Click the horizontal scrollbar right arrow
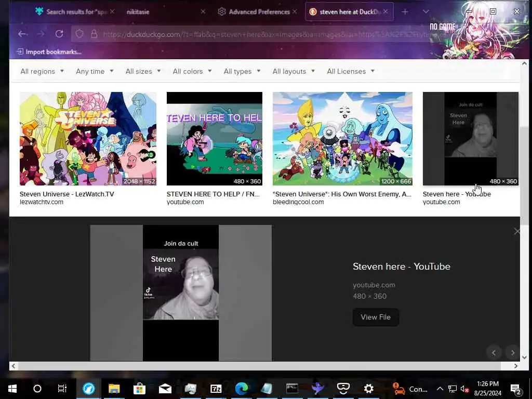The height and width of the screenshot is (399, 532). pos(516,366)
